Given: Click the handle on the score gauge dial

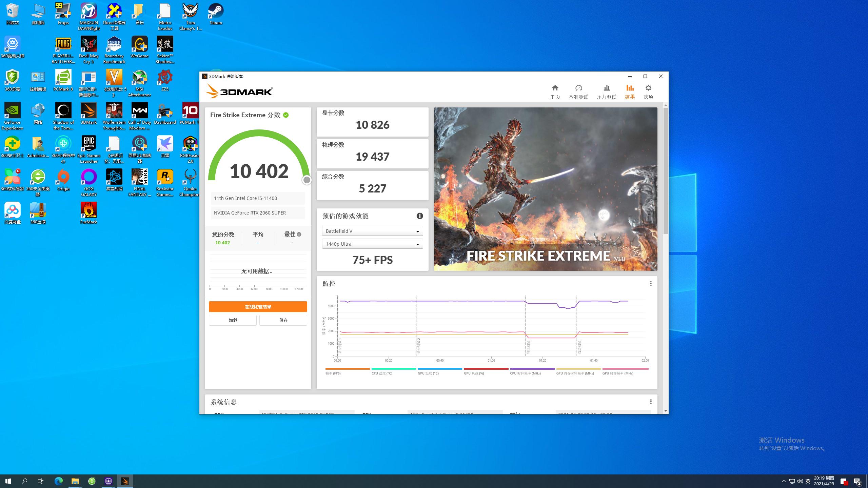Looking at the screenshot, I should [307, 180].
